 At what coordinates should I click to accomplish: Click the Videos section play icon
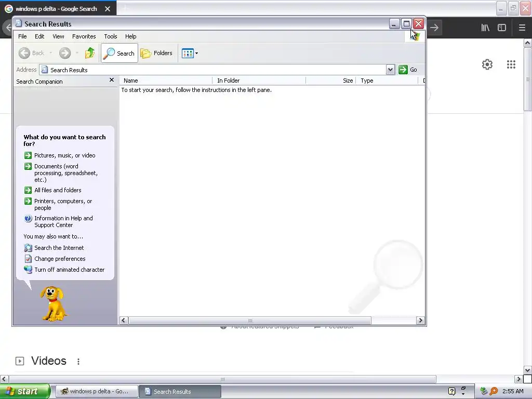20,361
